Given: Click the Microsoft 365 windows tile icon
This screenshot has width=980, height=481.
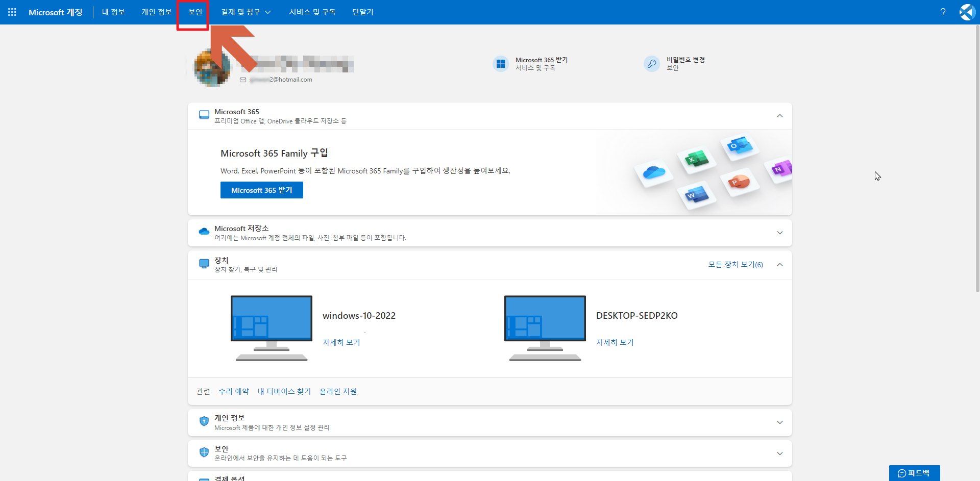Looking at the screenshot, I should 501,64.
